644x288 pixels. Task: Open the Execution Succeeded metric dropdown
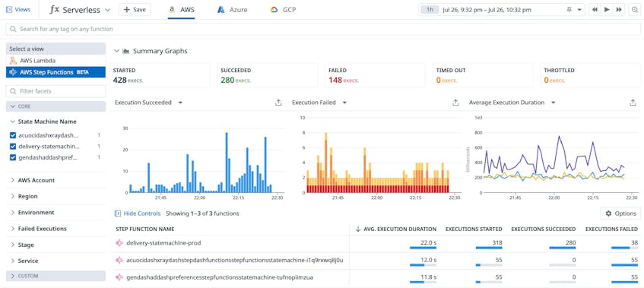click(x=180, y=103)
